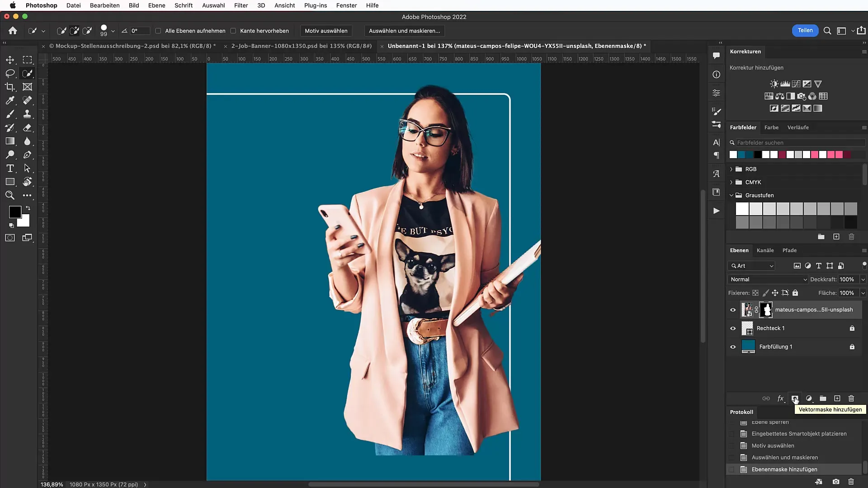Expand the RGB color swatch group
This screenshot has width=868, height=488.
point(731,169)
